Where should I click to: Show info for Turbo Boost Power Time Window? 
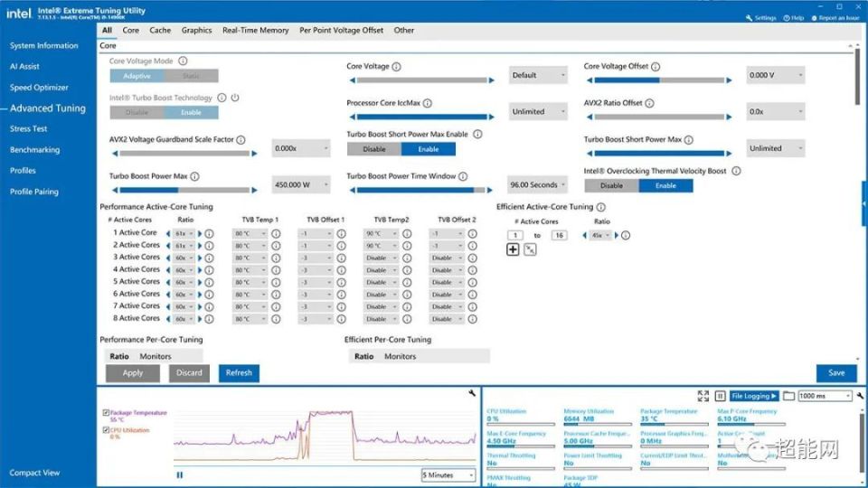463,176
